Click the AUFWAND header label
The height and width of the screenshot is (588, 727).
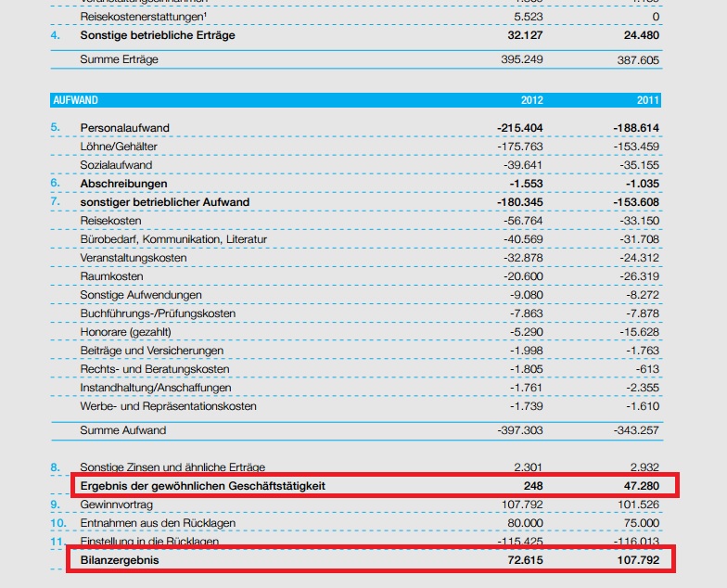tap(76, 100)
